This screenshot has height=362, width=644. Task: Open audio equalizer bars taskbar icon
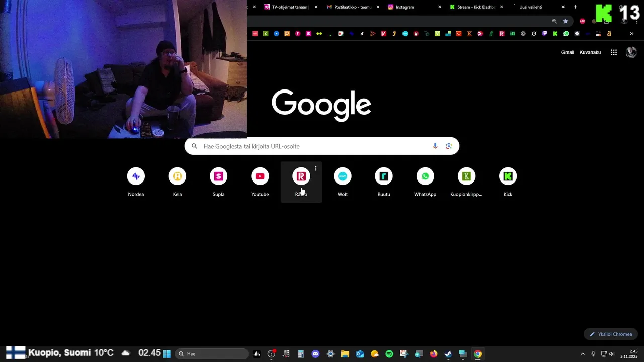point(257,354)
